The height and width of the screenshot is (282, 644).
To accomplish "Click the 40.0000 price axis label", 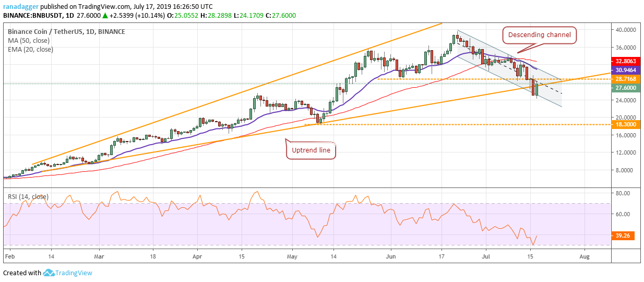I will (x=626, y=30).
